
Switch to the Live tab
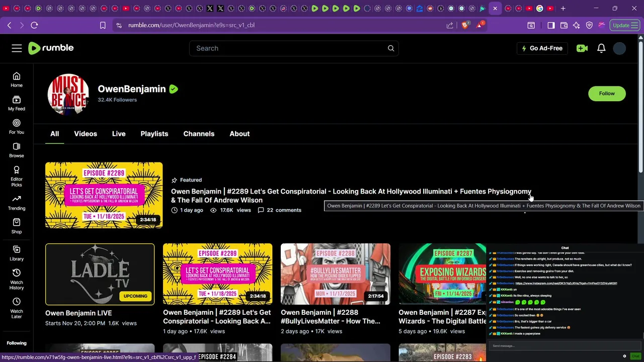tap(119, 134)
